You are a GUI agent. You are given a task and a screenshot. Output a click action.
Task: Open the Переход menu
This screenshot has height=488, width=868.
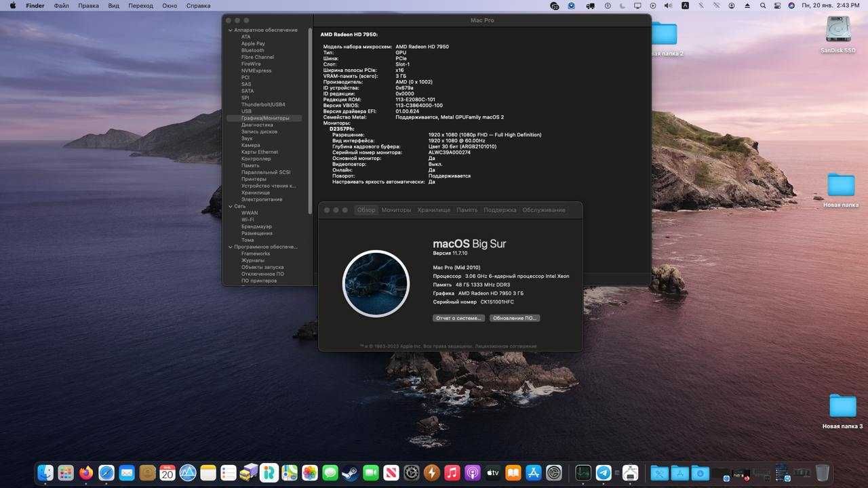pyautogui.click(x=140, y=5)
